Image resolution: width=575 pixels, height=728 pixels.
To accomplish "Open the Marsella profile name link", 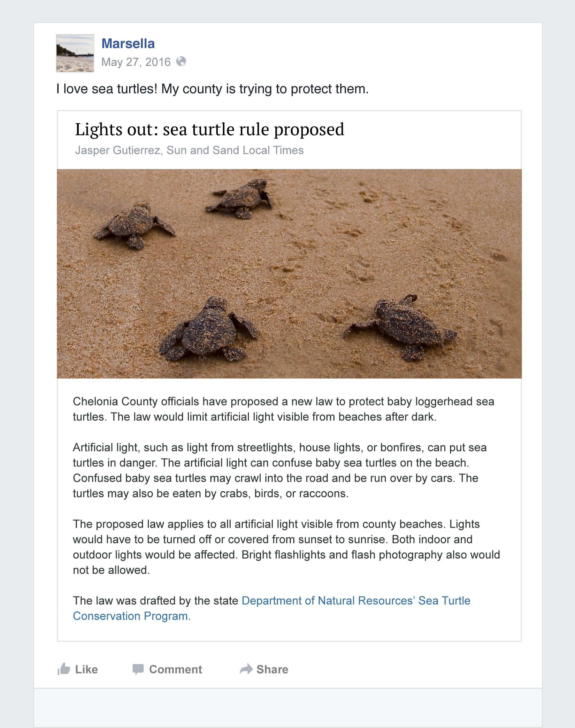I will tap(128, 44).
